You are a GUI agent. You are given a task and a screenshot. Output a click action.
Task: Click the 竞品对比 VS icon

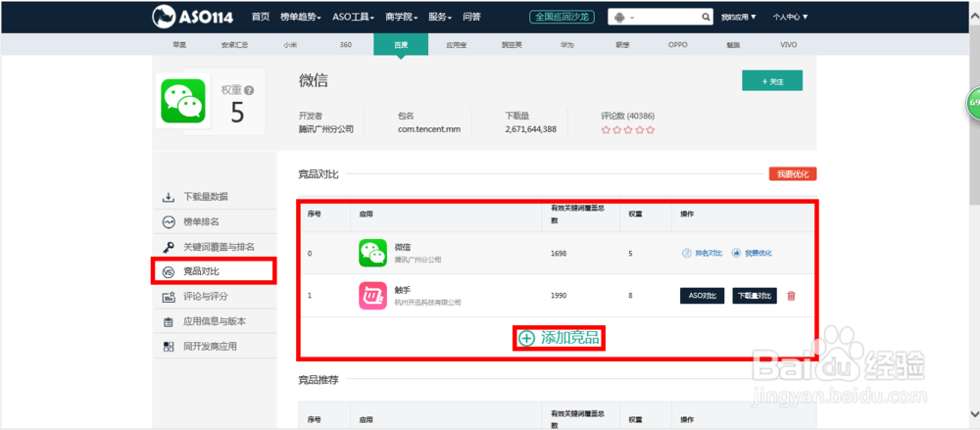tap(169, 272)
